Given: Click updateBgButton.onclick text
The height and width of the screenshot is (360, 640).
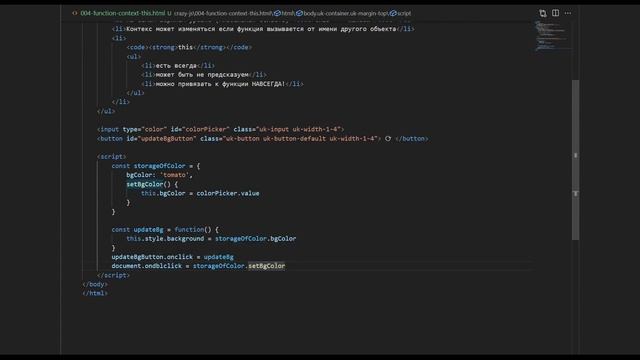Looking at the screenshot, I should 152,257.
